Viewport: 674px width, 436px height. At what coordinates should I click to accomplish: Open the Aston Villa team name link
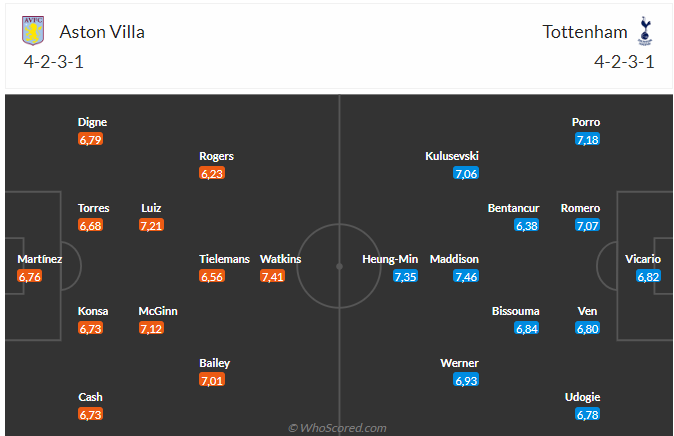[x=102, y=32]
